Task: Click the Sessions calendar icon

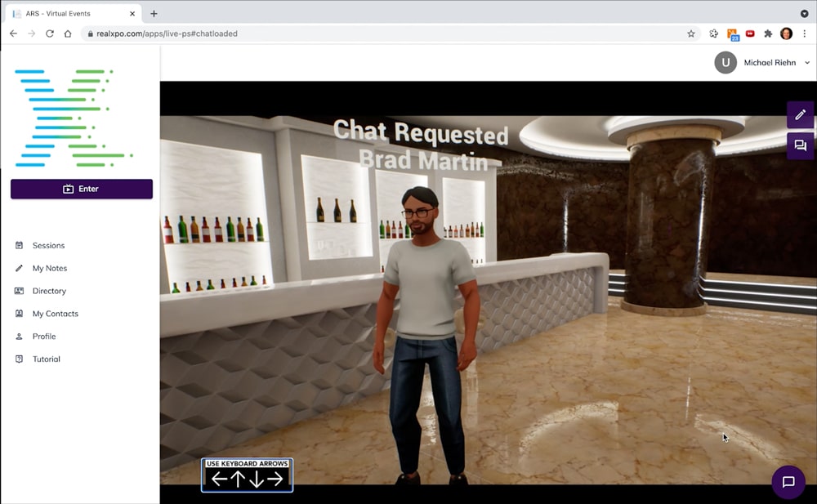Action: (19, 245)
